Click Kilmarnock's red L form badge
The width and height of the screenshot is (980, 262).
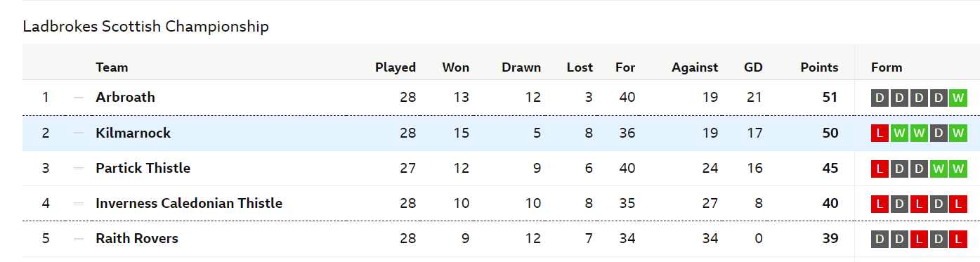click(x=880, y=133)
